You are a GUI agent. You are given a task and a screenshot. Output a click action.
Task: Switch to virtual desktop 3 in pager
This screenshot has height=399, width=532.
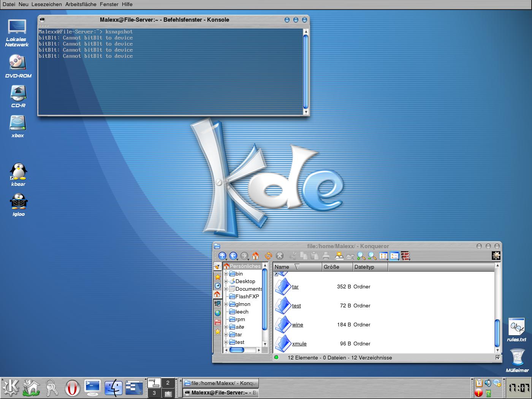[154, 393]
